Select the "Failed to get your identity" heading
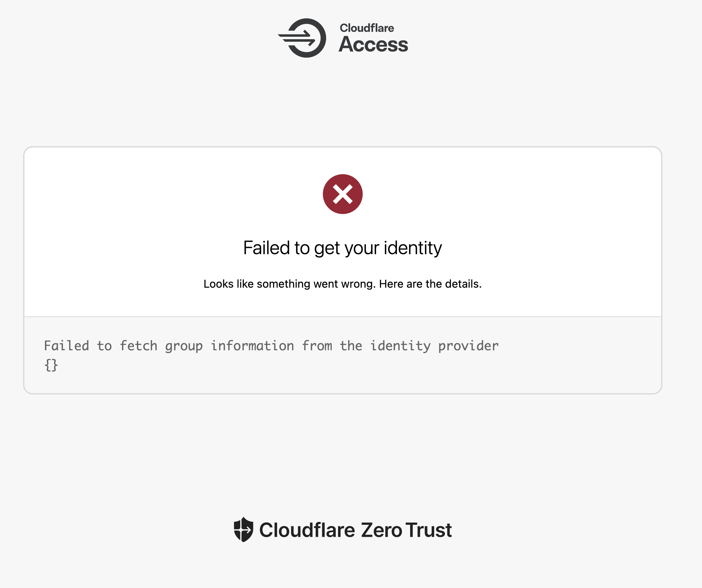 click(342, 248)
